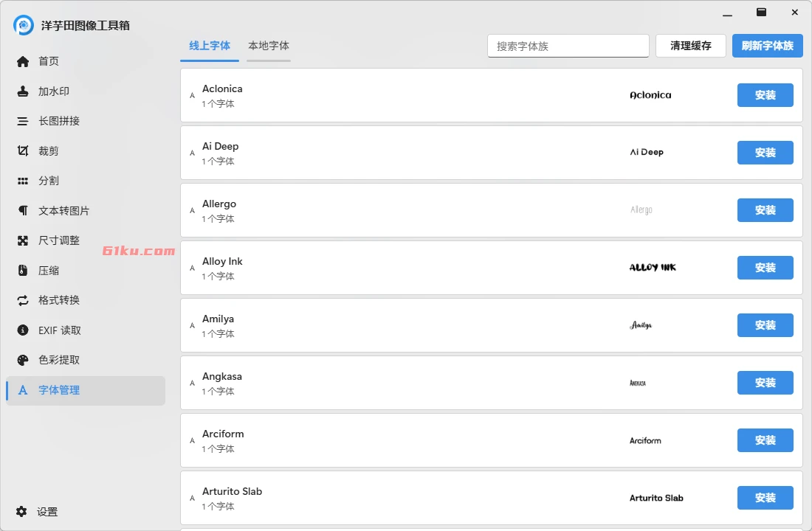Switch to the 本地字体 tab

click(269, 46)
